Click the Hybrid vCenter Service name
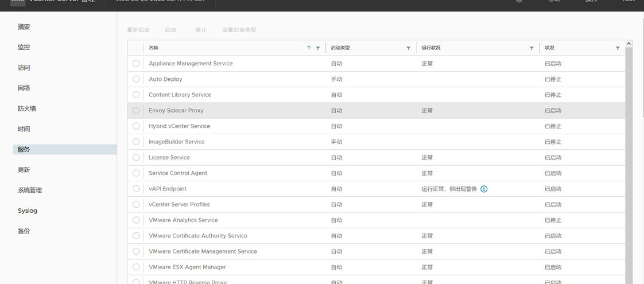Image resolution: width=644 pixels, height=284 pixels. (179, 126)
